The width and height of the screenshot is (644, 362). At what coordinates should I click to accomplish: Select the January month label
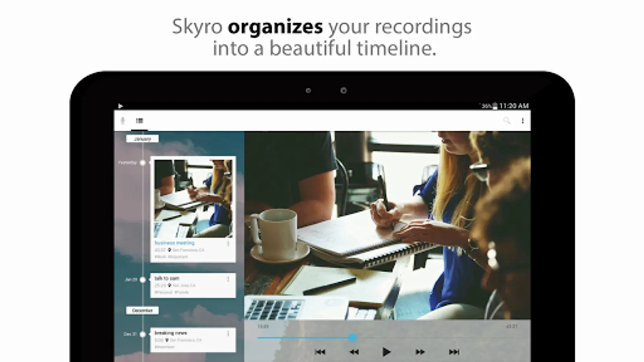(142, 139)
